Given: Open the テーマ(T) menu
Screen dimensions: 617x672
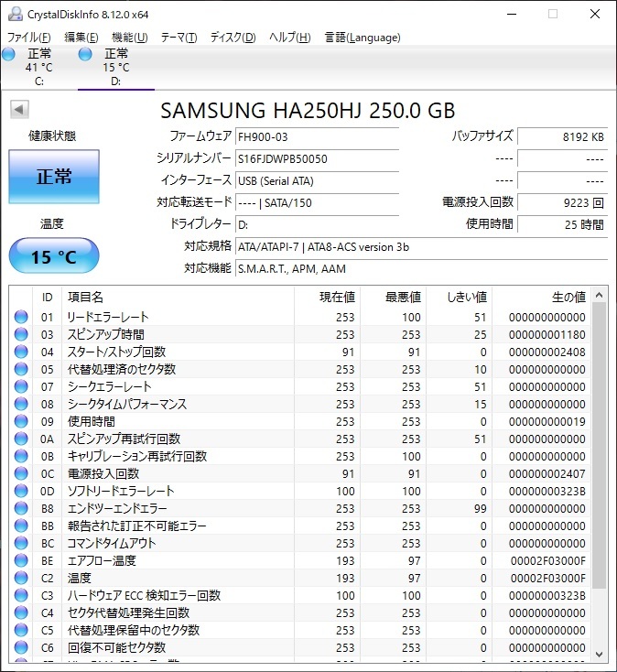Looking at the screenshot, I should click(179, 38).
